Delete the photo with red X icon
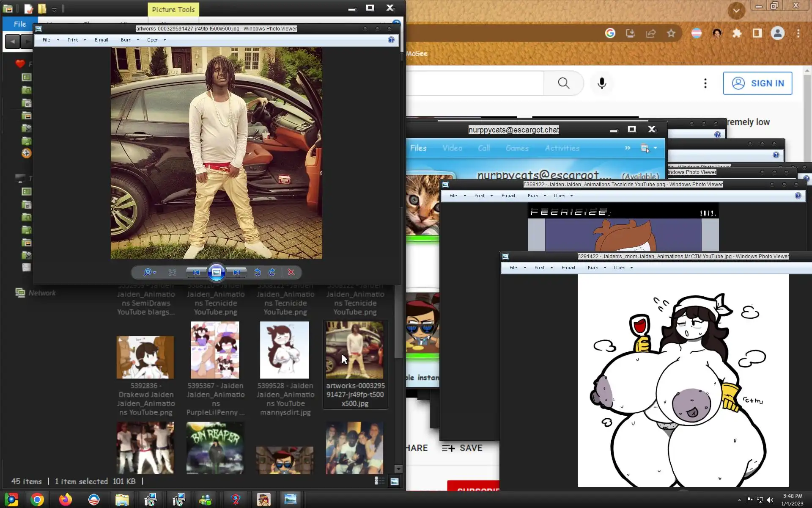The width and height of the screenshot is (812, 508). (291, 272)
